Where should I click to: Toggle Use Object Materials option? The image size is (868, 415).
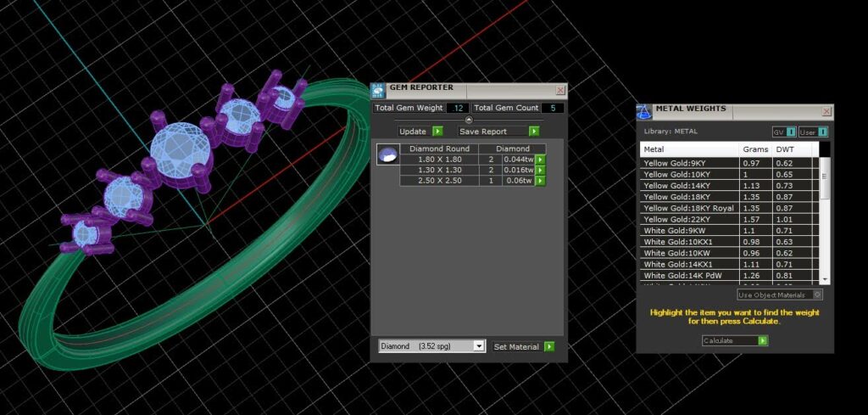pyautogui.click(x=780, y=294)
